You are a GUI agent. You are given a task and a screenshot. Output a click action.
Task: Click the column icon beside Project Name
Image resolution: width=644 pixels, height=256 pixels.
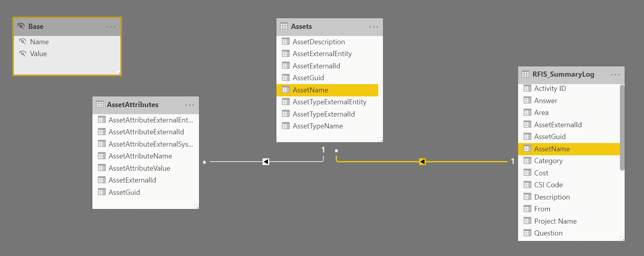pyautogui.click(x=528, y=221)
